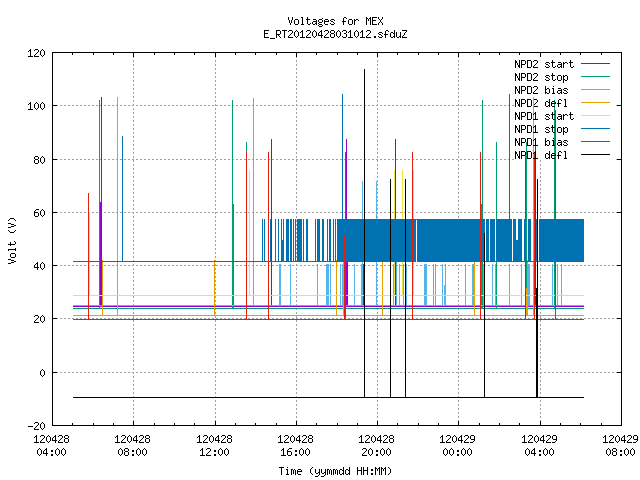Click the 'NPD2 defl' legend label
The width and height of the screenshot is (640, 480).
click(541, 103)
